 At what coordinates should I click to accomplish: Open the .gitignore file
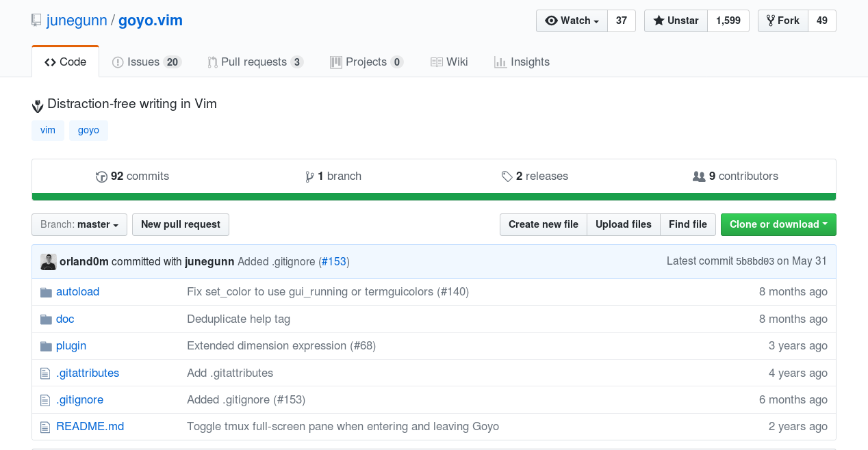coord(80,400)
